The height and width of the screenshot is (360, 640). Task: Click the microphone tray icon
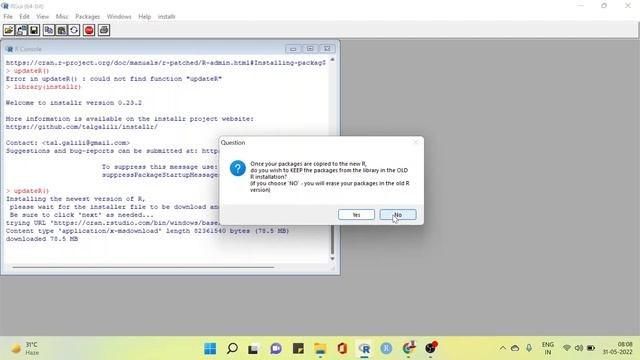529,348
